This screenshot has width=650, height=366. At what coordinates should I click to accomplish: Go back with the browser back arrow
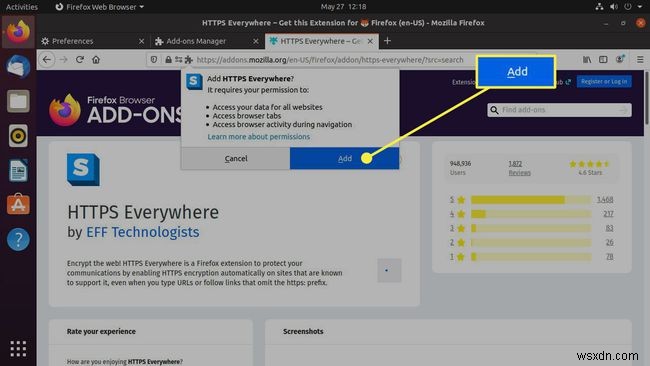(47, 60)
